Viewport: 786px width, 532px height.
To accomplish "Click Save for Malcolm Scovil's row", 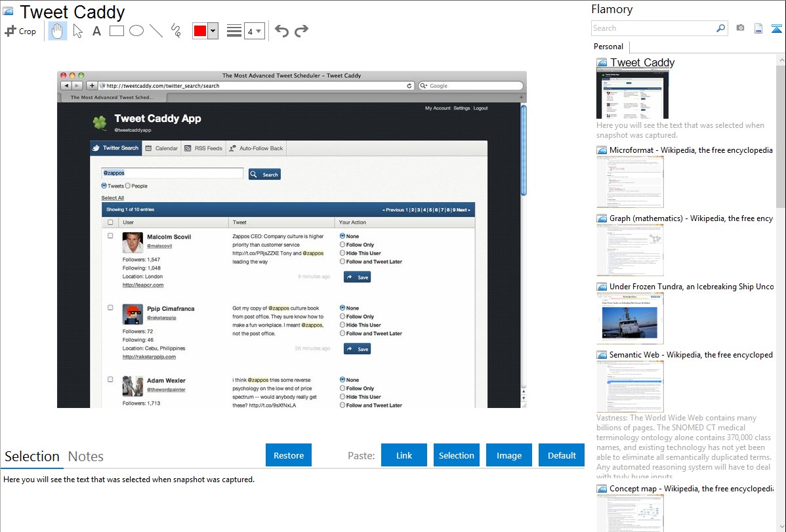I will (x=357, y=277).
